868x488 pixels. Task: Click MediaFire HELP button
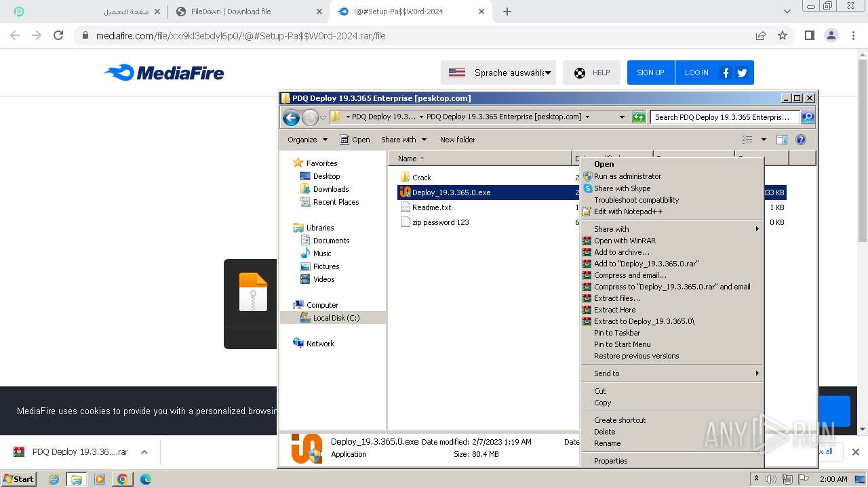pos(591,73)
